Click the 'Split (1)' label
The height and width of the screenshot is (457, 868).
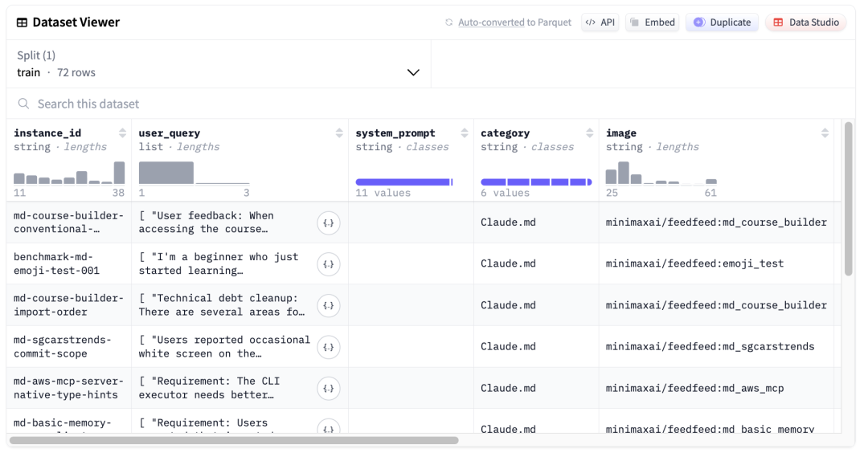click(36, 55)
